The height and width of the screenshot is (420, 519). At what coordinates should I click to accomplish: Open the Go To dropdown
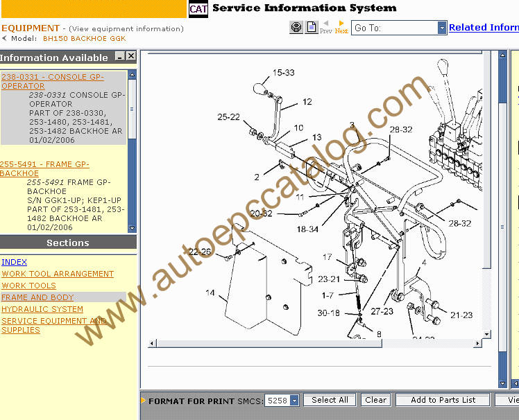pyautogui.click(x=442, y=28)
